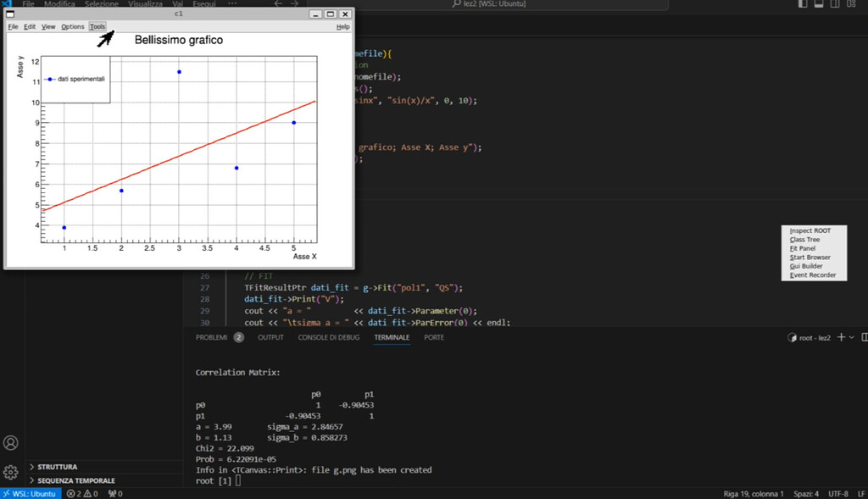Expand the STRUTTURA outline section
Viewport: 868px width, 499px height.
tap(57, 467)
